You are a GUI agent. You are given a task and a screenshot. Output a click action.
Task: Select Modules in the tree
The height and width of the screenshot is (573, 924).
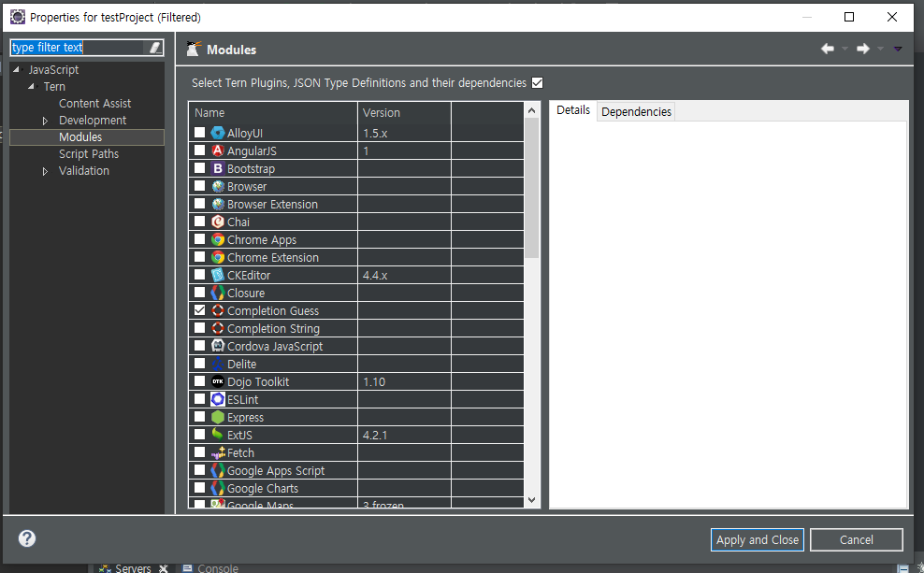tap(80, 137)
